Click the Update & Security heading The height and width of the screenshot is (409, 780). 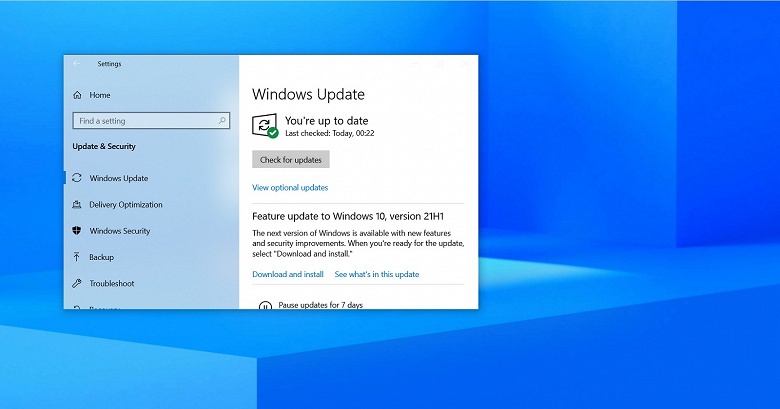104,146
